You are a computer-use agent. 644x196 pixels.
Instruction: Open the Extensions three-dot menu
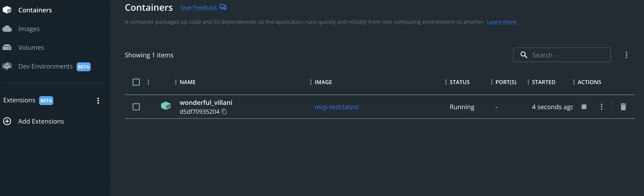click(x=98, y=101)
